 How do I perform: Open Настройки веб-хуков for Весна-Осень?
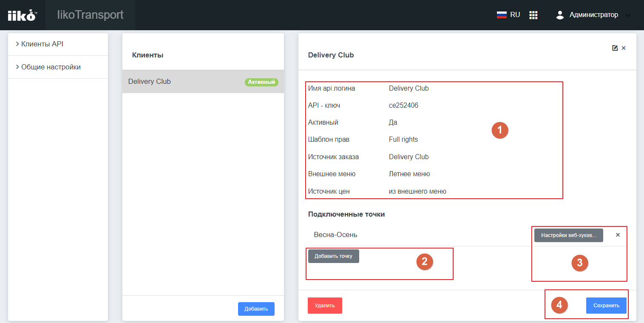(568, 235)
